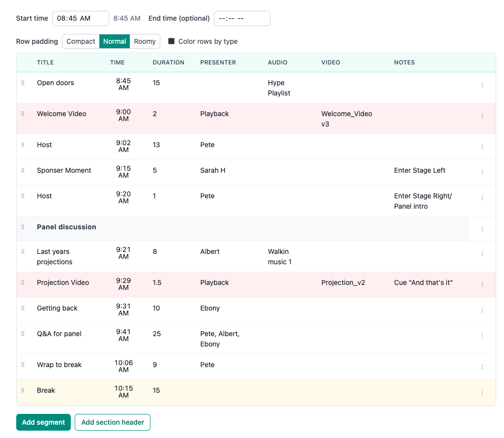504x438 pixels.
Task: Click drag handle of Break row
Action: tap(23, 390)
